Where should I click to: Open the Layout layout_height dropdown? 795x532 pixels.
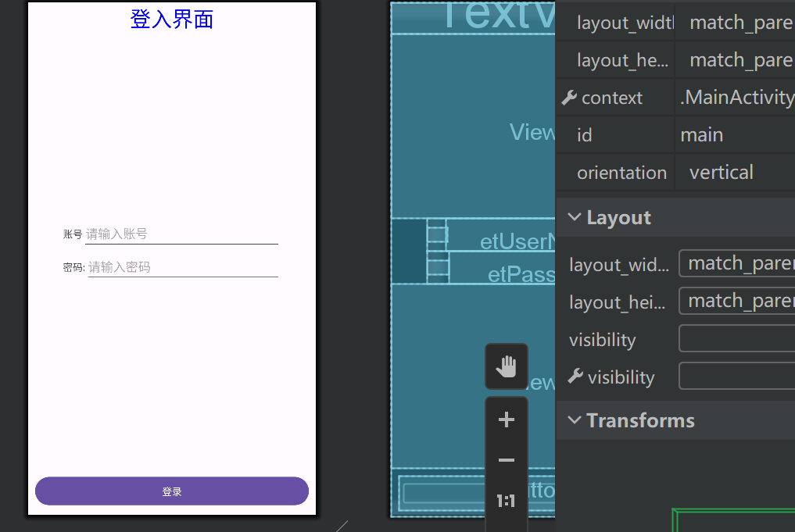click(x=736, y=301)
